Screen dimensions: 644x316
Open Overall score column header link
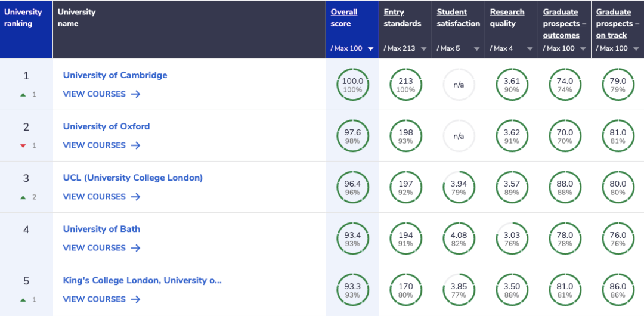coord(344,18)
